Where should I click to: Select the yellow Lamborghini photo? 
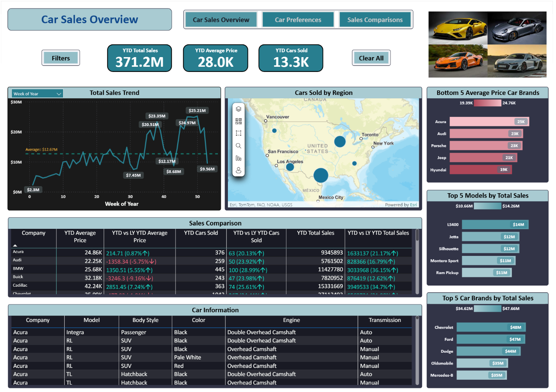tap(458, 28)
